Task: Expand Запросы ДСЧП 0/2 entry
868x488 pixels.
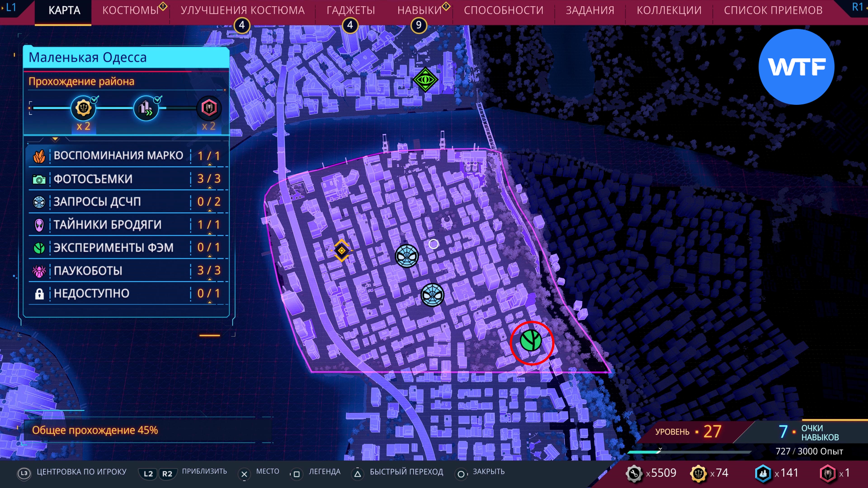Action: (128, 201)
